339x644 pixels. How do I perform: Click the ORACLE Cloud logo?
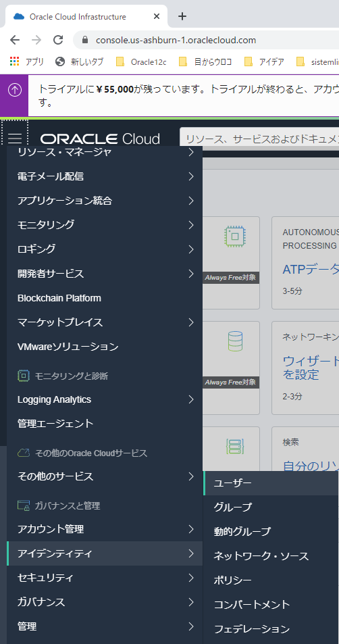[x=100, y=139]
